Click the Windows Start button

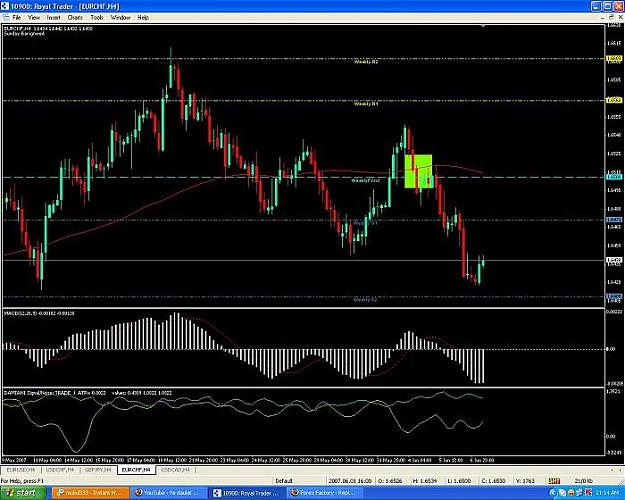pos(23,493)
